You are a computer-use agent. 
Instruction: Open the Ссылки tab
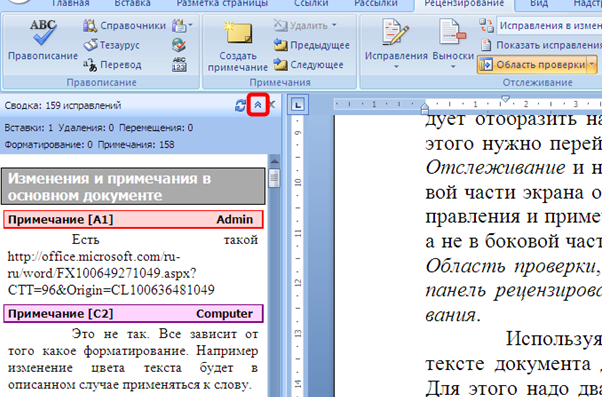[311, 3]
